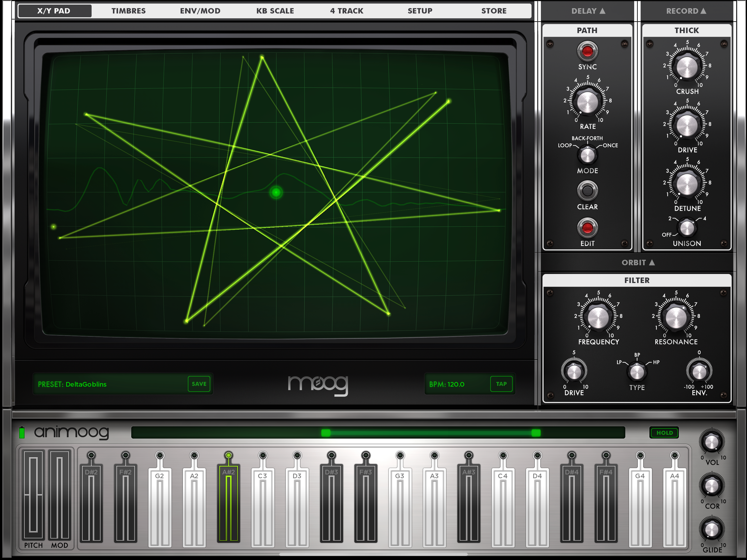This screenshot has height=560, width=747.
Task: Click the Detune knob
Action: coord(687,184)
